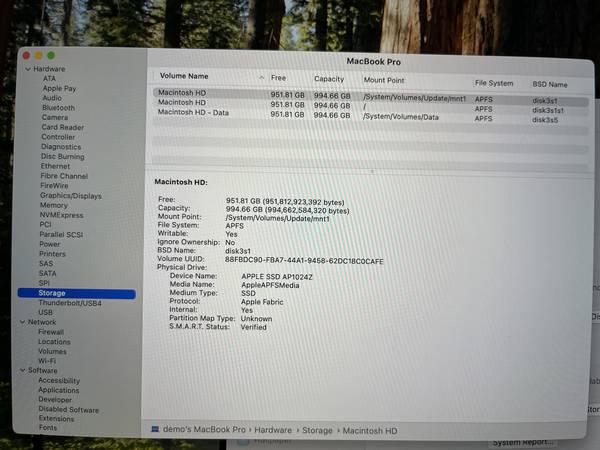This screenshot has width=600, height=450.
Task: Click the laptop icon in the path bar
Action: point(155,429)
